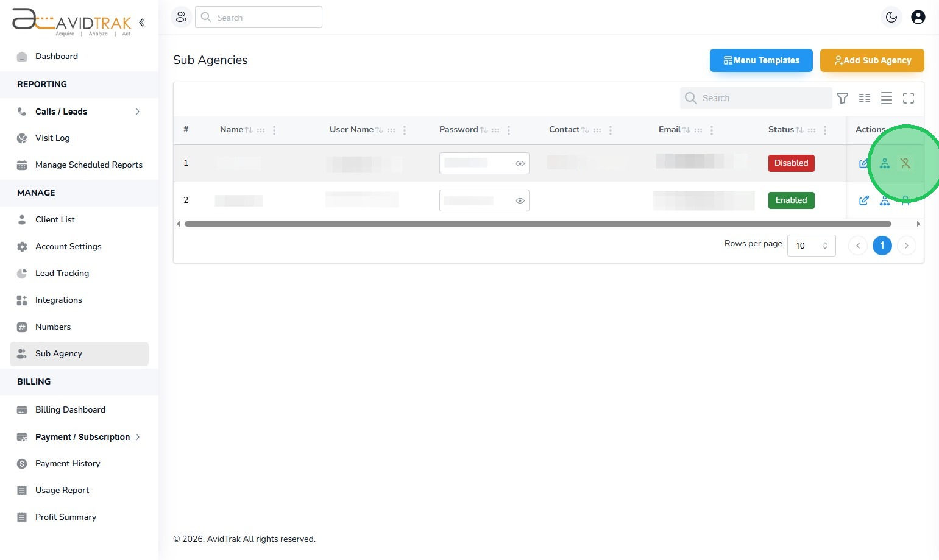Open the Status column options menu
The image size is (939, 560).
825,130
